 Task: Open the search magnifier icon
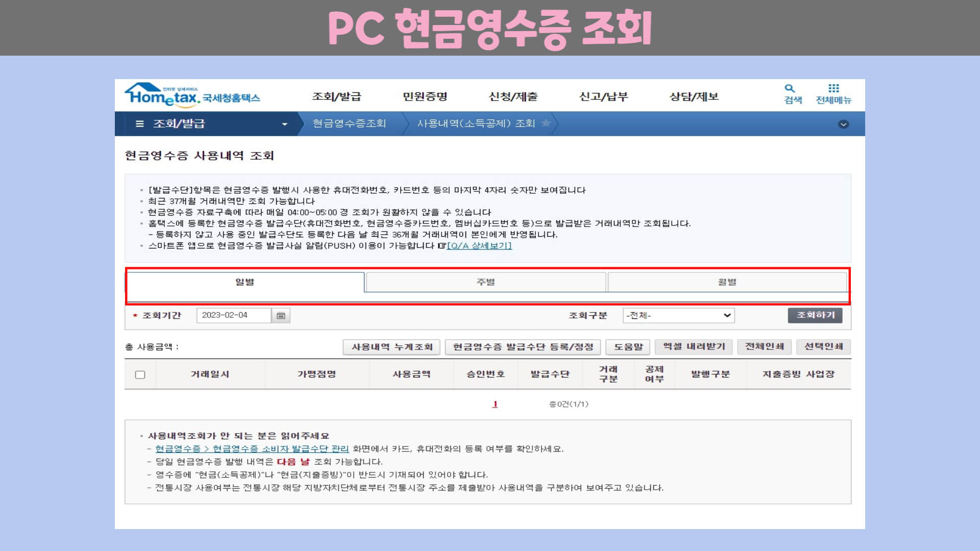[x=790, y=89]
